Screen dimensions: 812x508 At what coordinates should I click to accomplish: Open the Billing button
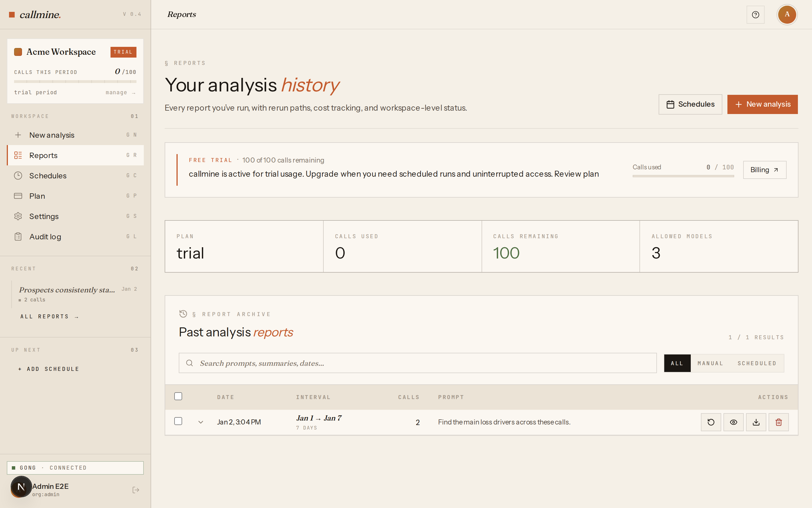coord(764,170)
